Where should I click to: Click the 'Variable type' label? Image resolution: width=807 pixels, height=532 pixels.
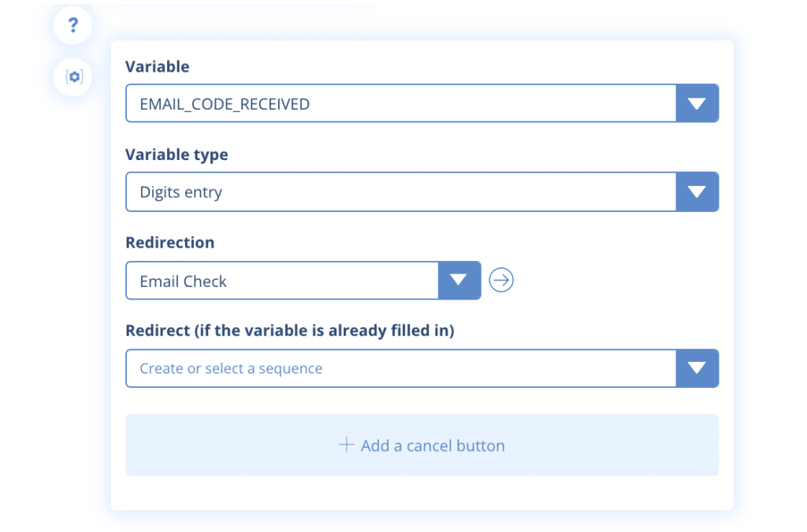(x=177, y=155)
